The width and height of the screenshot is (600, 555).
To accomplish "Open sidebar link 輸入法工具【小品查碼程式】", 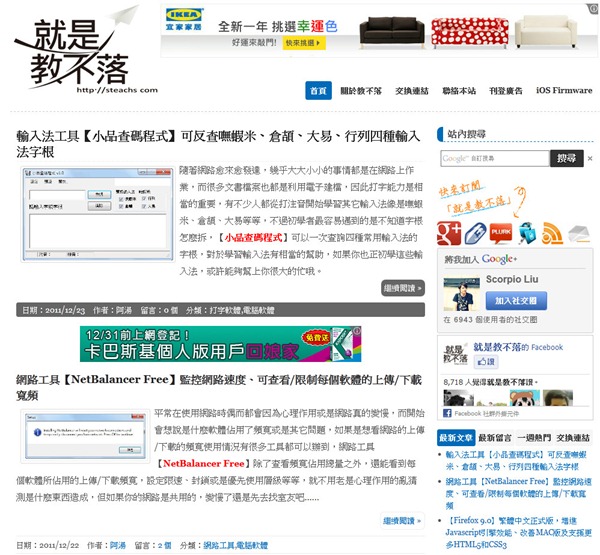I will (516, 461).
